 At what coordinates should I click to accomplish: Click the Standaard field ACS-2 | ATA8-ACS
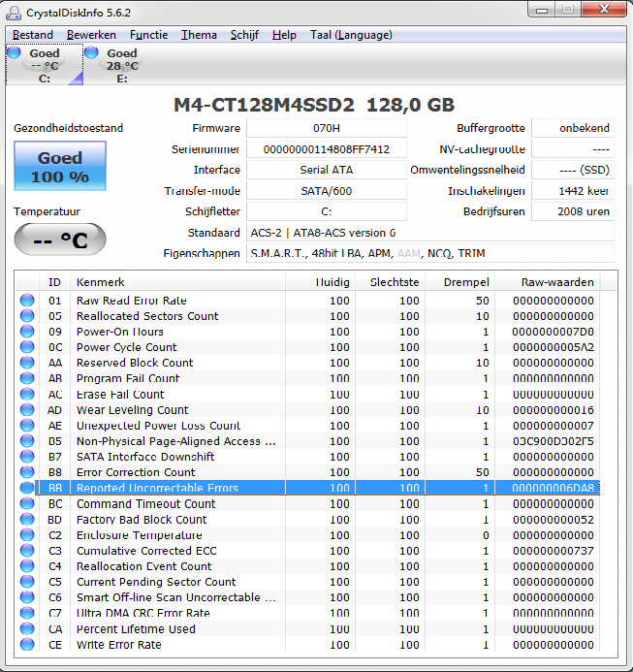tap(430, 233)
